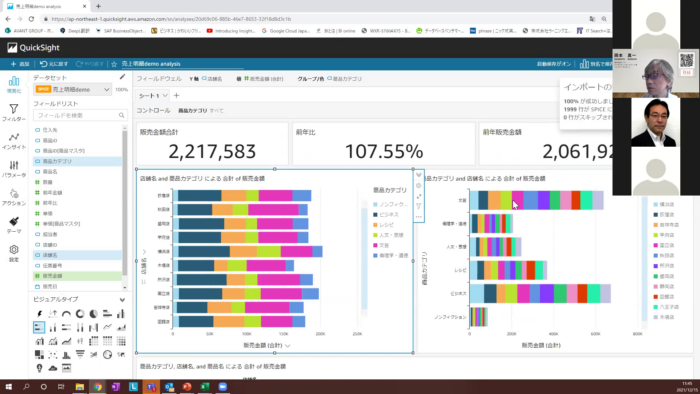Click the レシピ color swatch in the 商品カテゴリ legend
Viewport: 700px width, 394px height.
click(375, 225)
